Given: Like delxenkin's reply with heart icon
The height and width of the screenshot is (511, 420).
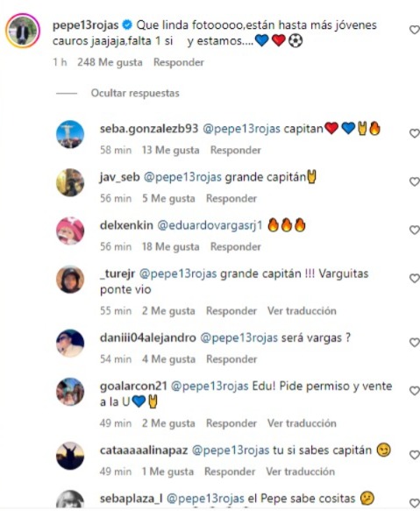Looking at the screenshot, I should [x=415, y=230].
